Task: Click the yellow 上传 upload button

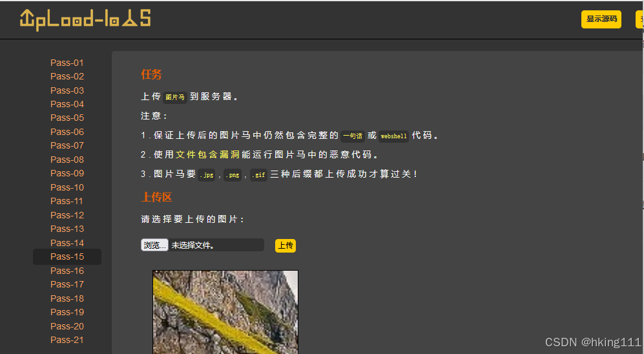Action: click(286, 245)
